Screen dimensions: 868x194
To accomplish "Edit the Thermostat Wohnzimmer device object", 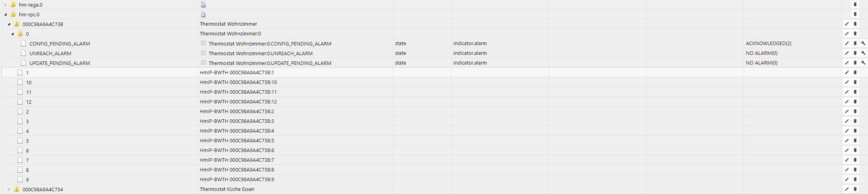I will tap(847, 24).
